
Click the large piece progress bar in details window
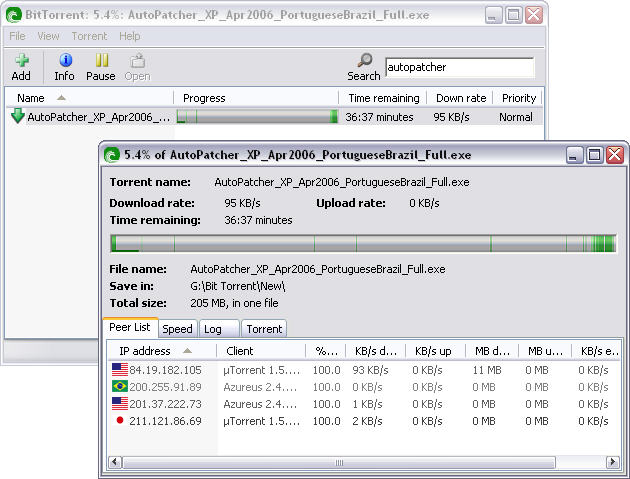pos(363,244)
